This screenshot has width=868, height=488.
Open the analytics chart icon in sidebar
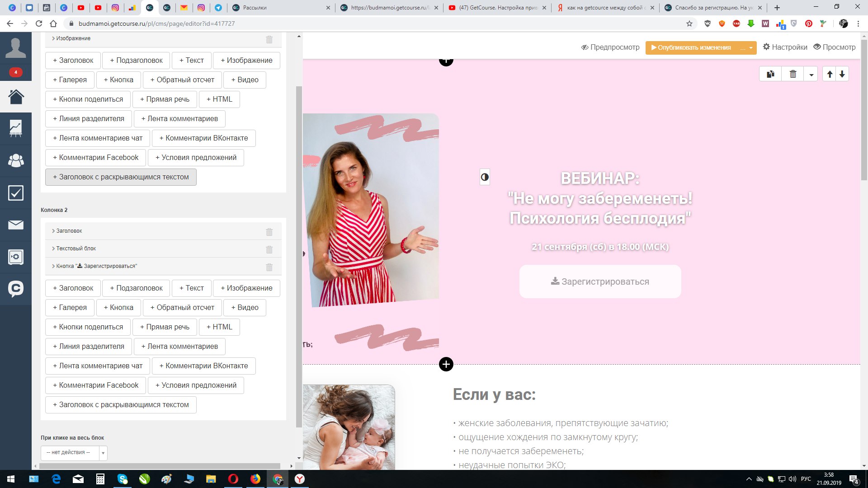click(x=16, y=128)
